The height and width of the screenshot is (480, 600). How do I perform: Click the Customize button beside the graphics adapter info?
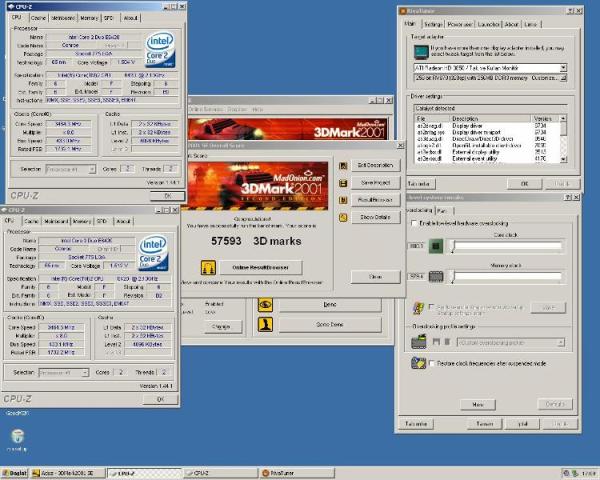tap(563, 78)
